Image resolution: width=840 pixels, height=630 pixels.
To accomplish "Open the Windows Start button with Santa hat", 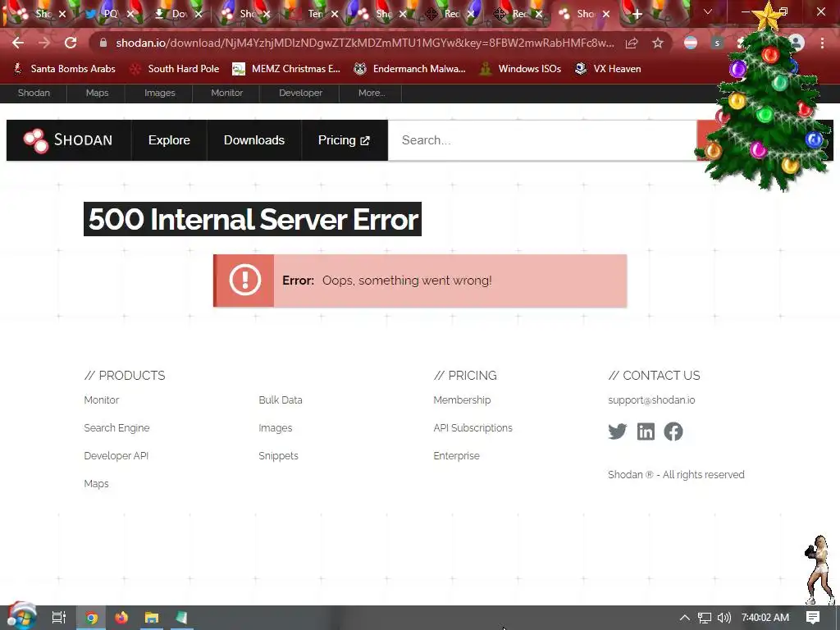I will click(21, 617).
